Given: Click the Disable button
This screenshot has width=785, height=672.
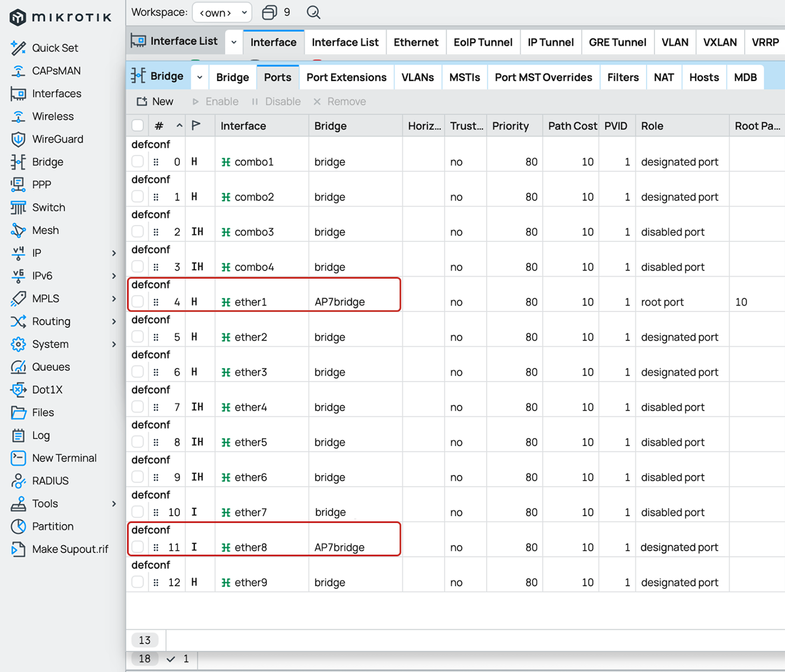Looking at the screenshot, I should [276, 102].
